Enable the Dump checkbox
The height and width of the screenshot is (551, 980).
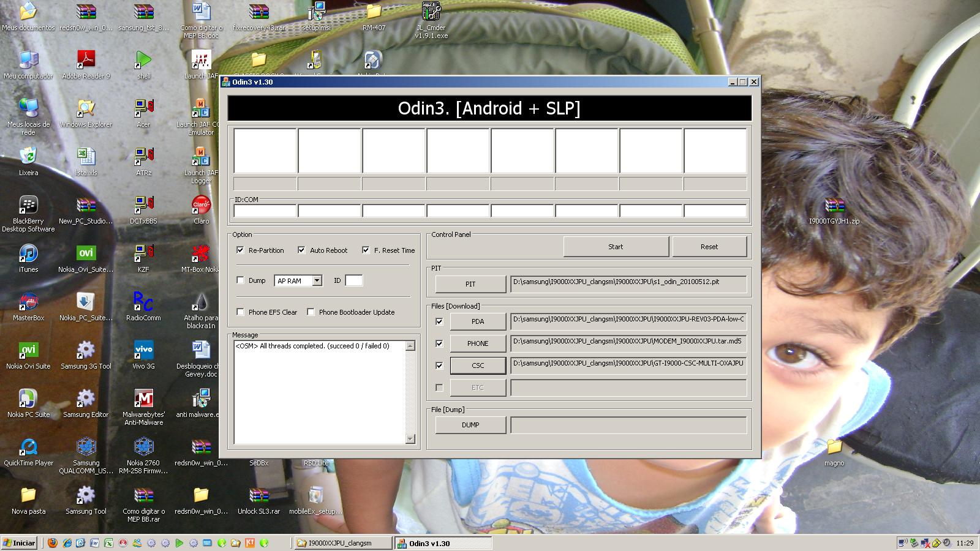pyautogui.click(x=240, y=280)
